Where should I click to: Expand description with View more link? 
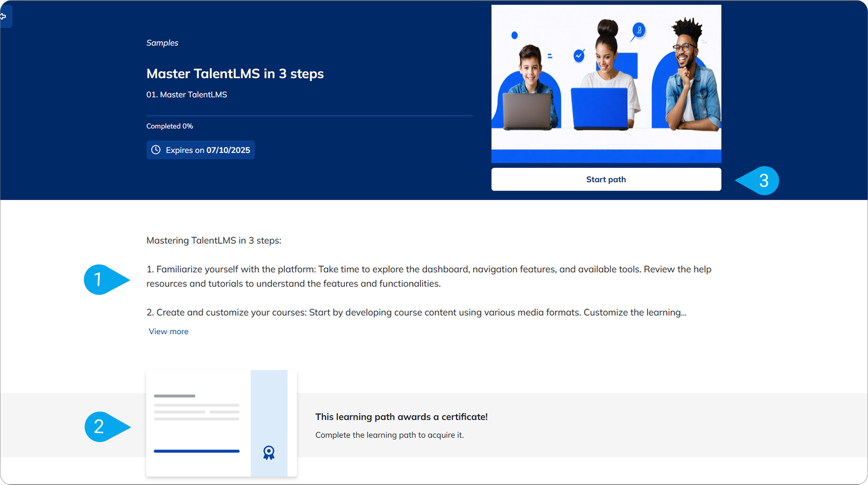coord(168,331)
